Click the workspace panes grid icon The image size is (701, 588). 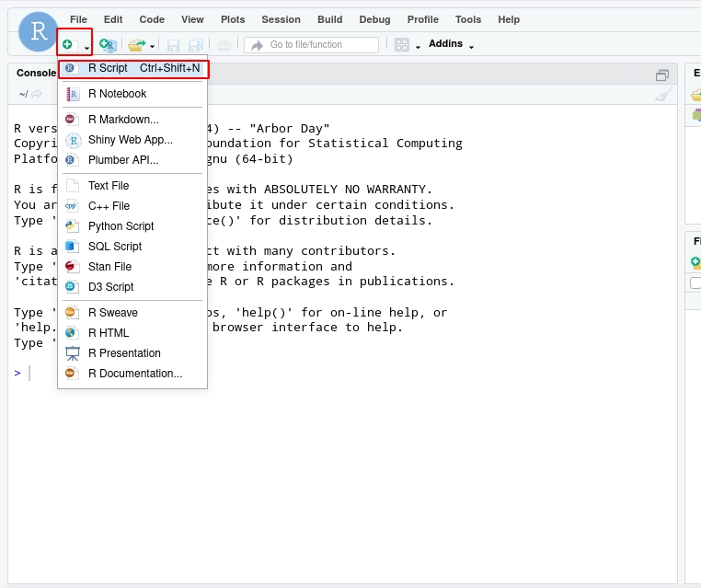(x=402, y=44)
